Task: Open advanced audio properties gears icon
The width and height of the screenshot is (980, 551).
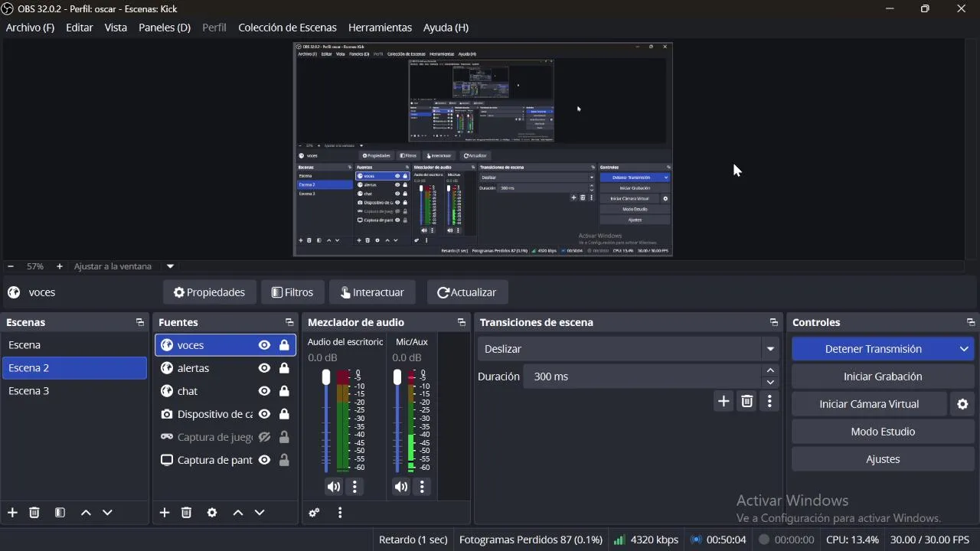Action: click(x=314, y=513)
